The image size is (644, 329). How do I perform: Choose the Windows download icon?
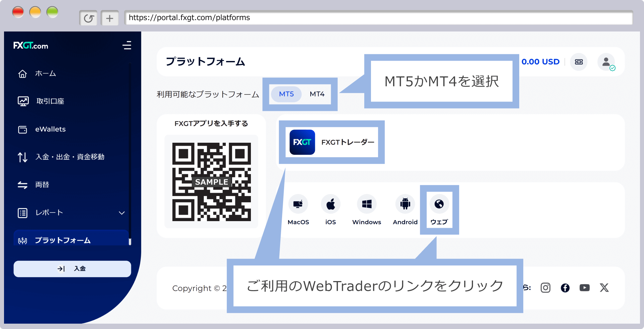pyautogui.click(x=367, y=204)
